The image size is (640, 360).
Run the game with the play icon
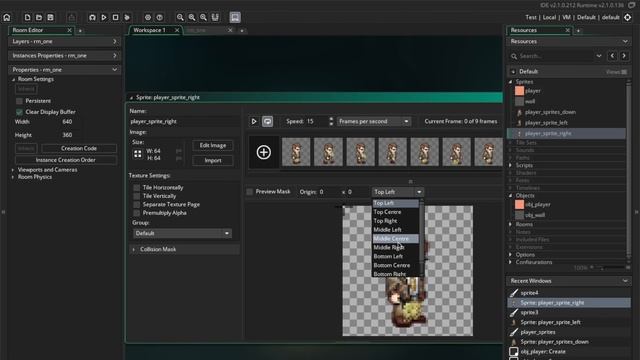104,18
